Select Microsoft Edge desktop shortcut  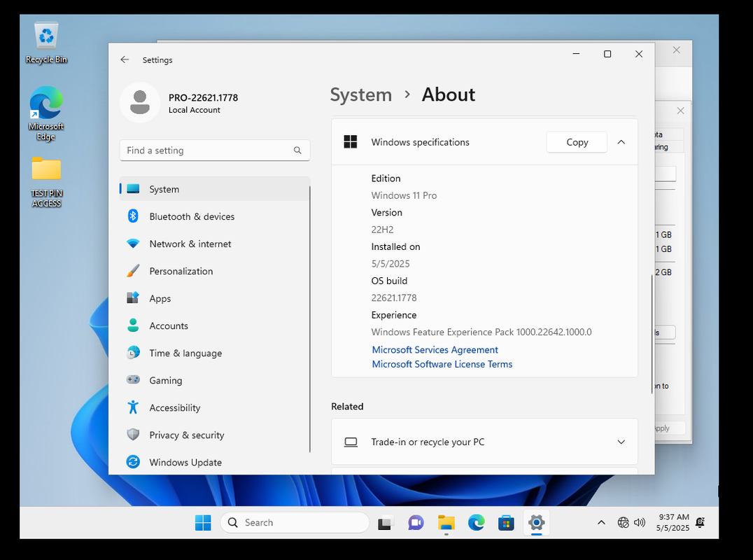pos(46,114)
